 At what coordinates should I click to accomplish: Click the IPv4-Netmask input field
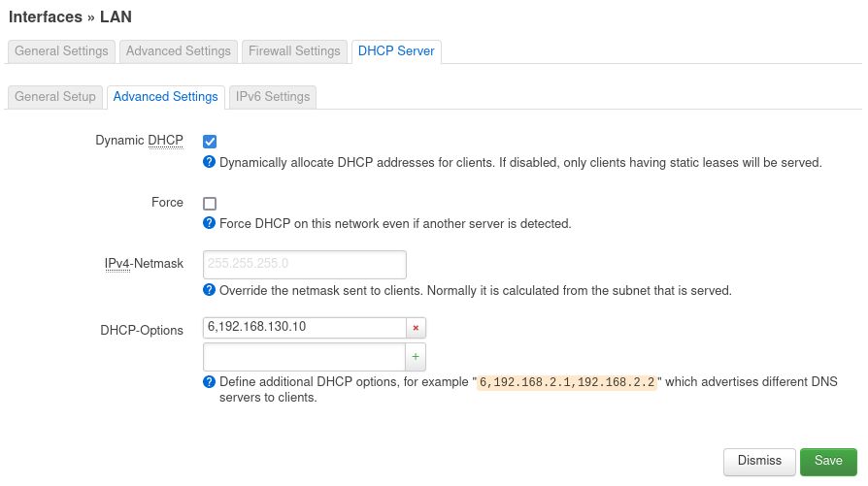[305, 264]
